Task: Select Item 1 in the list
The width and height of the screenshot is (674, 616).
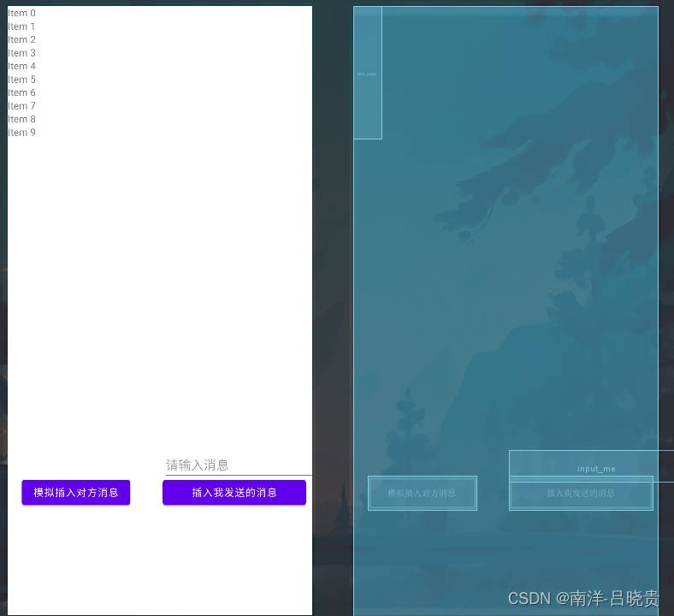Action: (x=22, y=27)
